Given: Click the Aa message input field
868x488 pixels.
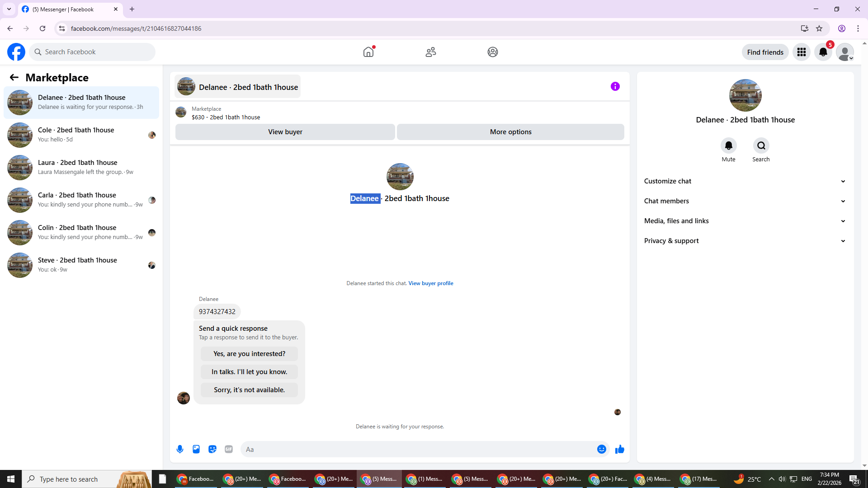Looking at the screenshot, I should [418, 449].
